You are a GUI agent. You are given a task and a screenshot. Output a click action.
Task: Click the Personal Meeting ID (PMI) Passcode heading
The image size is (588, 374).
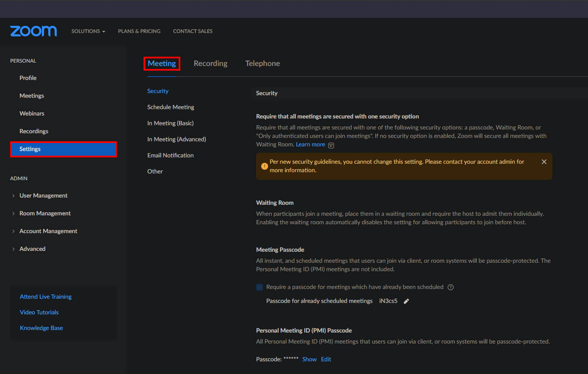pos(304,330)
